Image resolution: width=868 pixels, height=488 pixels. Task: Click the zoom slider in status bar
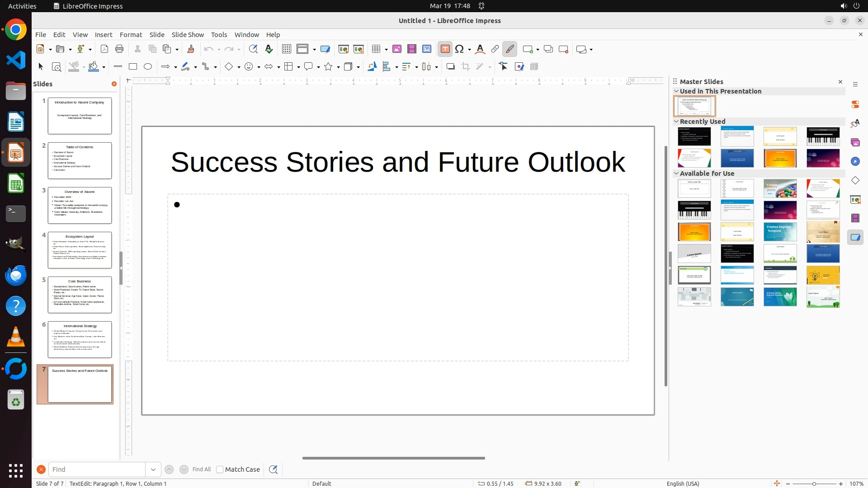click(814, 483)
